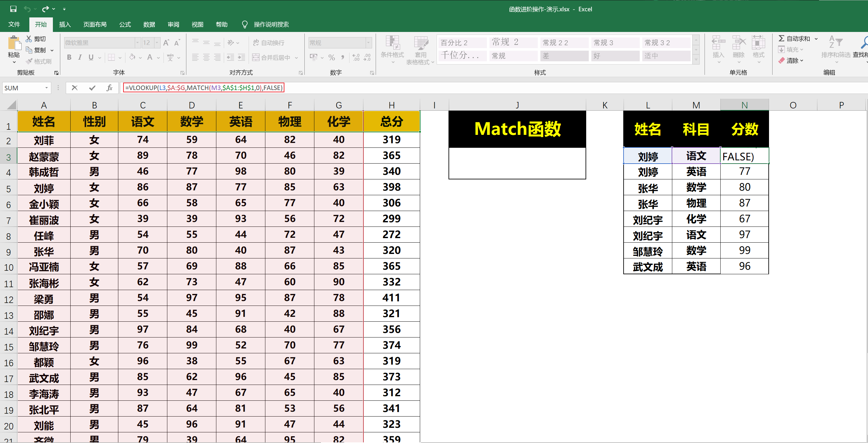868x443 pixels.
Task: Switch to the 公式 (Formulas) tab
Action: click(x=125, y=24)
